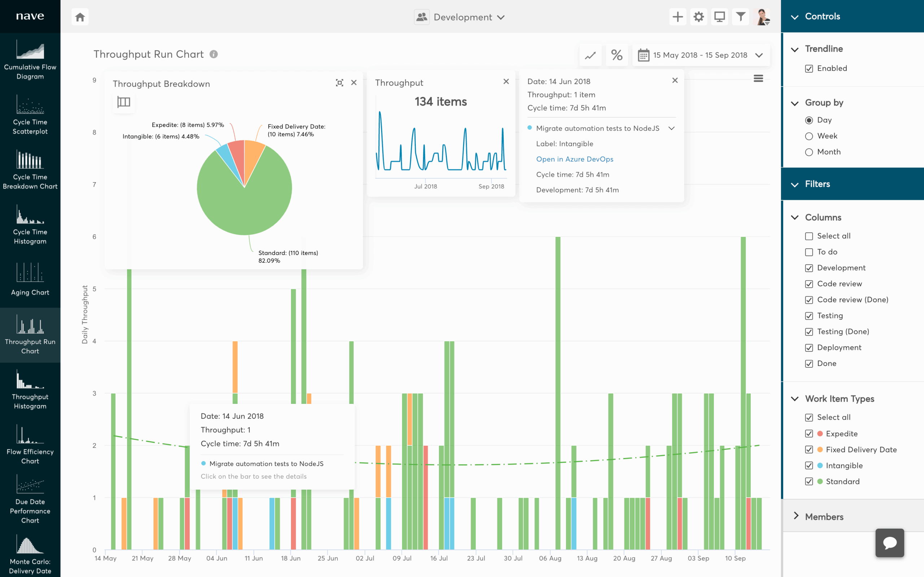The width and height of the screenshot is (924, 577).
Task: Open the Aging Chart
Action: point(30,281)
